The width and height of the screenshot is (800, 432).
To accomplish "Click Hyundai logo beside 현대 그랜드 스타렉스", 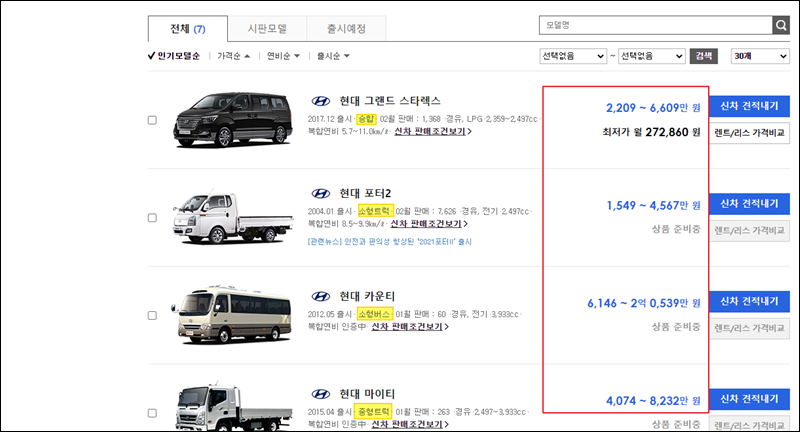I will coord(321,101).
